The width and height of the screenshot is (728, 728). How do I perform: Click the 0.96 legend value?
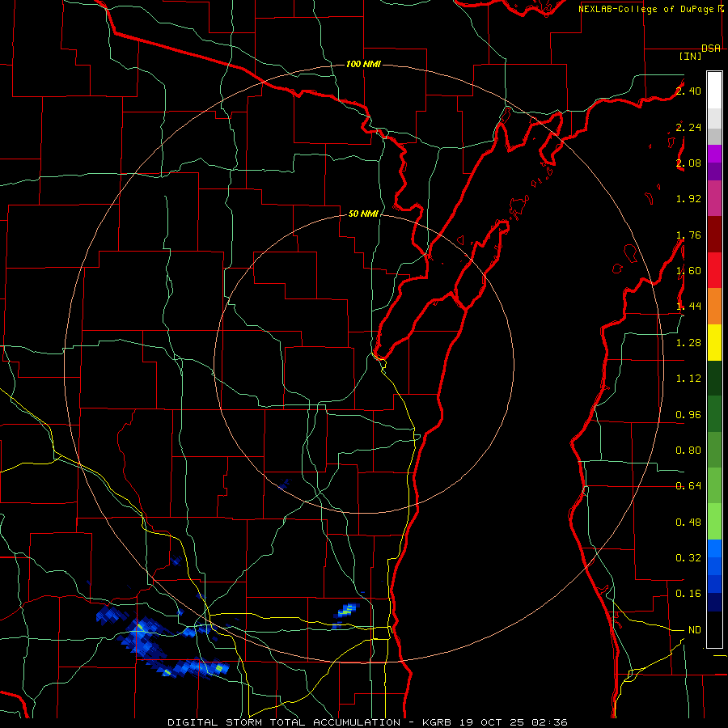(688, 415)
